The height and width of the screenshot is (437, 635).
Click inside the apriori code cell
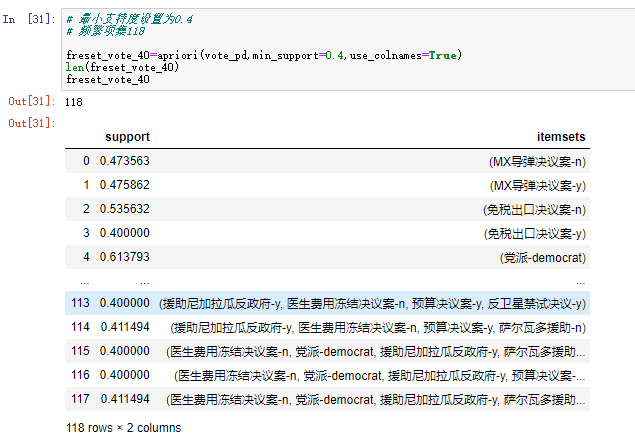pyautogui.click(x=348, y=49)
